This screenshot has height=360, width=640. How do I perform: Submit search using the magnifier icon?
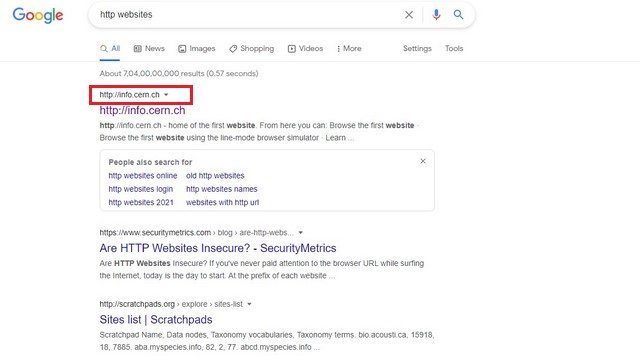coord(458,15)
